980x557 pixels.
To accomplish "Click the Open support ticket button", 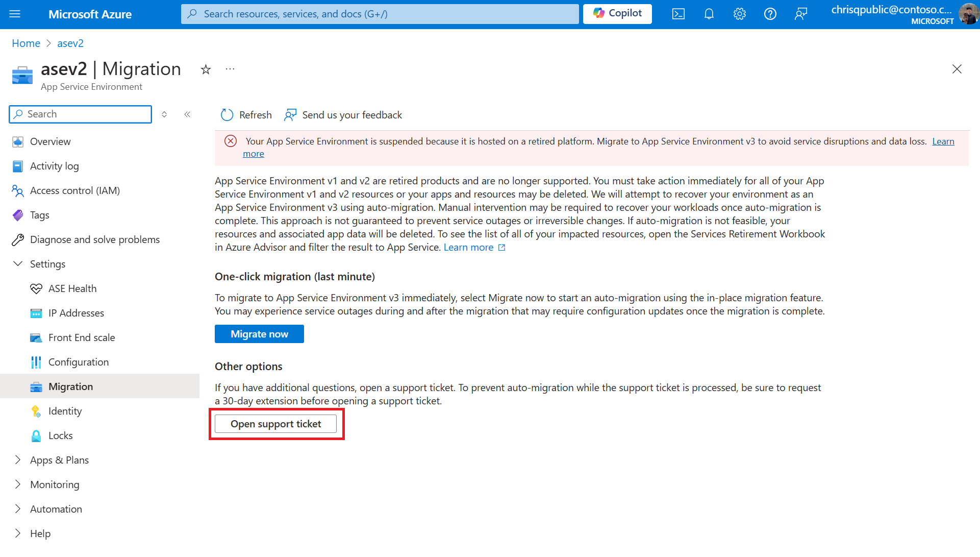I will [x=276, y=423].
